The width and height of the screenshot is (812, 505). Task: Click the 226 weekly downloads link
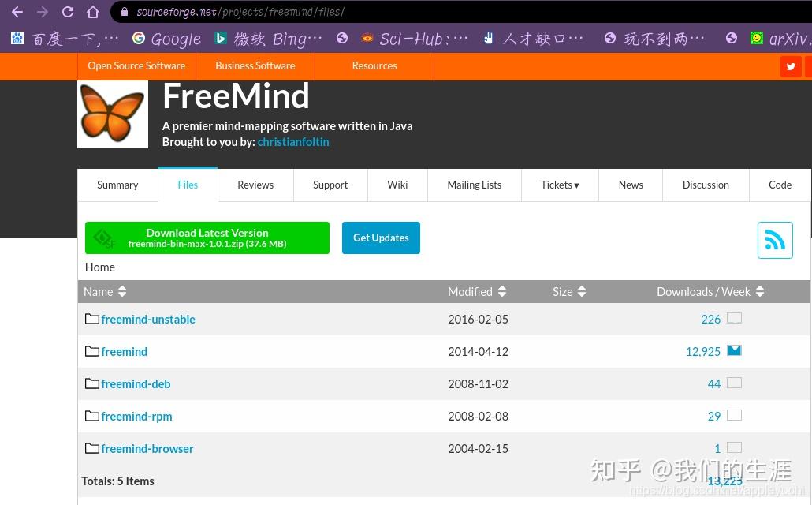(711, 320)
